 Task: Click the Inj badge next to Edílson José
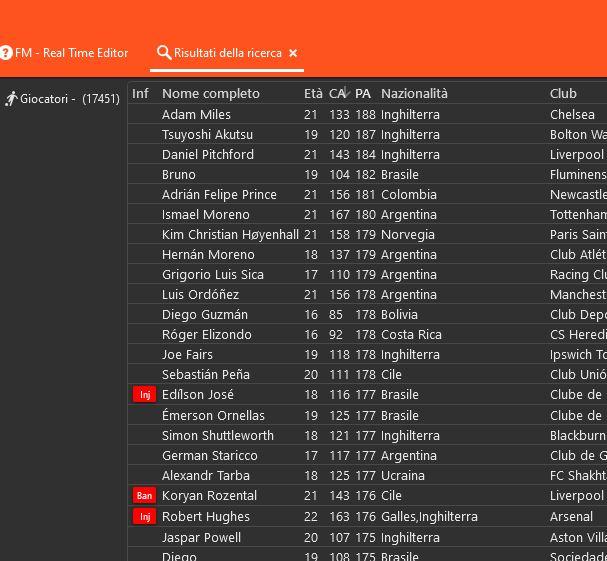[x=144, y=395]
